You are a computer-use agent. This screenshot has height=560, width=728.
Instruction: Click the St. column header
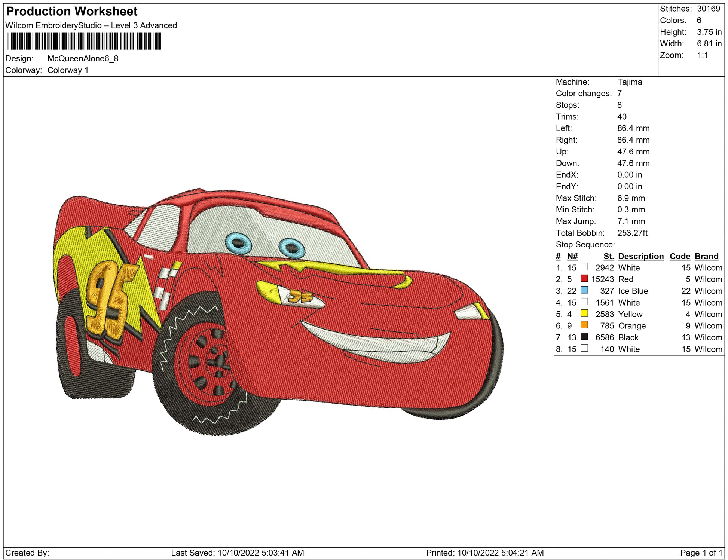[x=608, y=256]
